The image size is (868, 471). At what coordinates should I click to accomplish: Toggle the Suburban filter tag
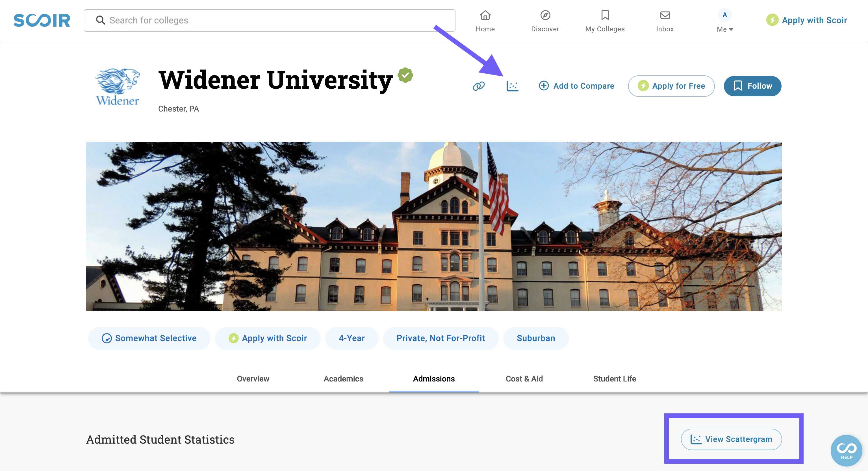point(535,338)
